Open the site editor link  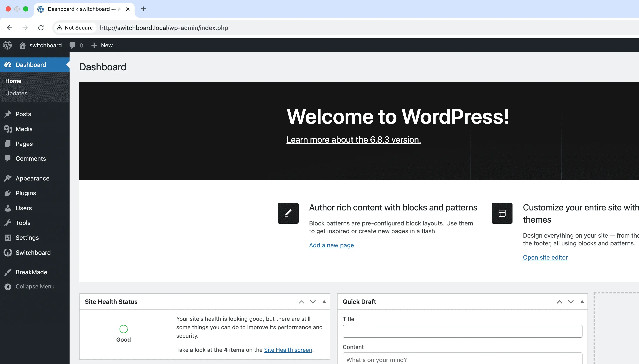[545, 257]
